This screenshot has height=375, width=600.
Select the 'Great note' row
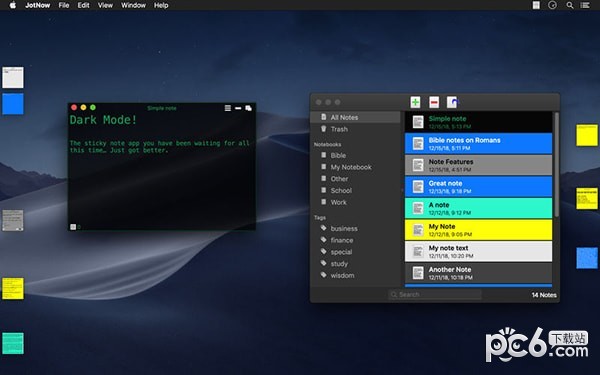click(478, 187)
